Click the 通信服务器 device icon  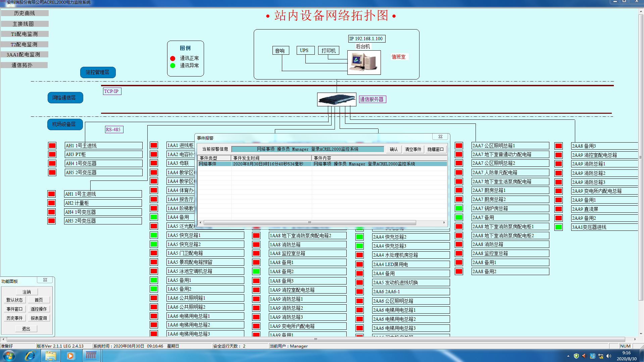click(336, 99)
